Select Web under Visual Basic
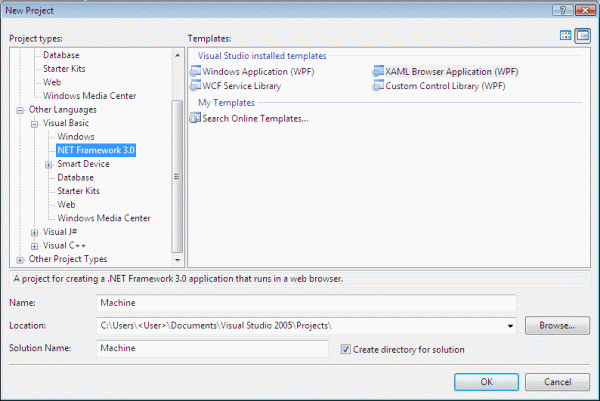Image resolution: width=600 pixels, height=401 pixels. pos(66,205)
